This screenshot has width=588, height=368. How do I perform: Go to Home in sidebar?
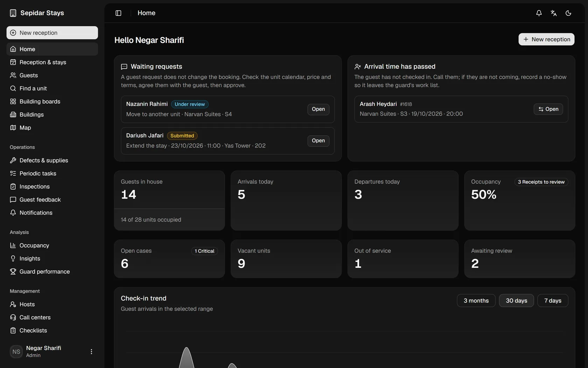(x=52, y=49)
